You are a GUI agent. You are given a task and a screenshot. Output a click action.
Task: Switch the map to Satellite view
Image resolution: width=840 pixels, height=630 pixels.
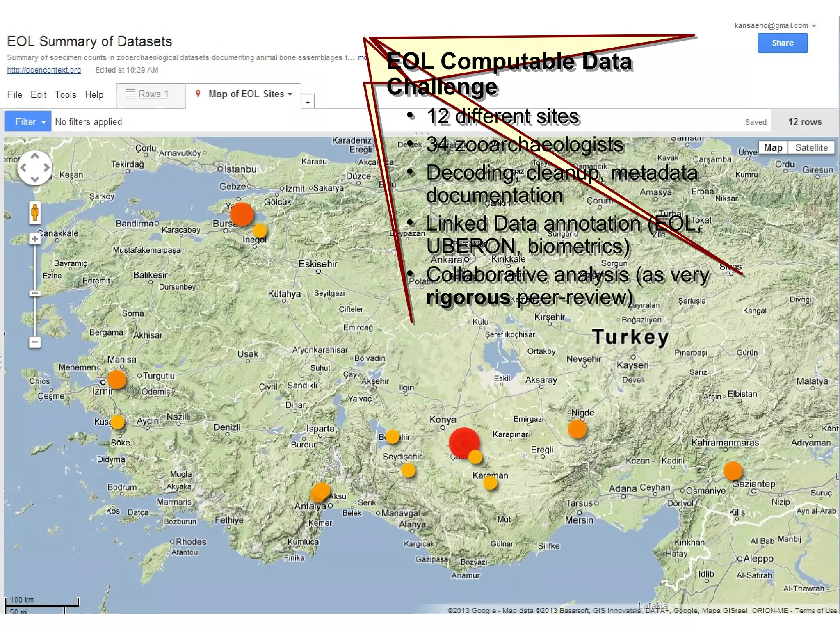[x=811, y=148]
